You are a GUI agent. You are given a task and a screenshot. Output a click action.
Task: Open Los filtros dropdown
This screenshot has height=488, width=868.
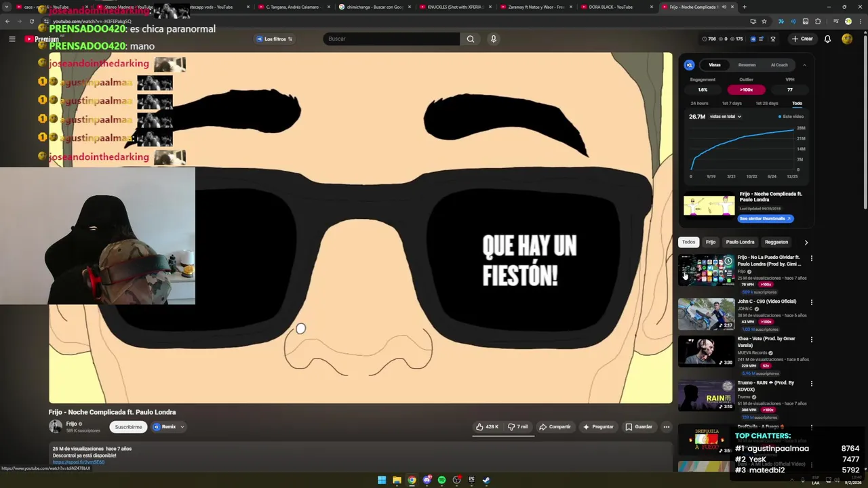click(x=275, y=39)
